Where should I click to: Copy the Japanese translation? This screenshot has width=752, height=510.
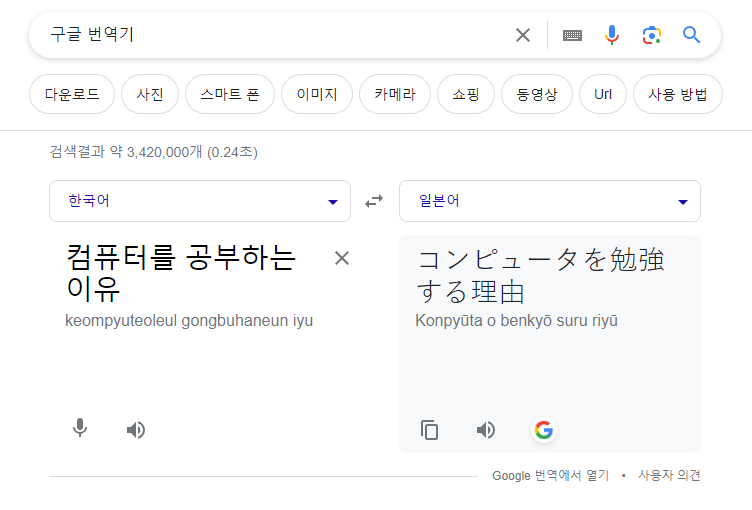tap(429, 430)
